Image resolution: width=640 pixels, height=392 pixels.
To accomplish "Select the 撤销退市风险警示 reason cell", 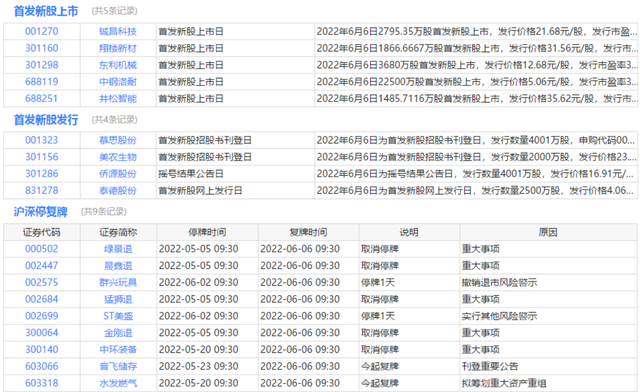I will (x=548, y=282).
